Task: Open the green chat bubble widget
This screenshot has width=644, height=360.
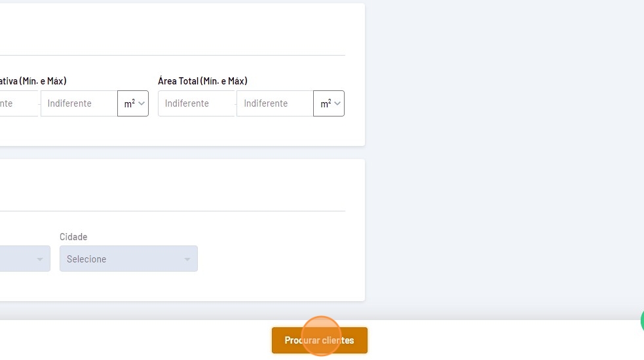Action: click(x=641, y=321)
